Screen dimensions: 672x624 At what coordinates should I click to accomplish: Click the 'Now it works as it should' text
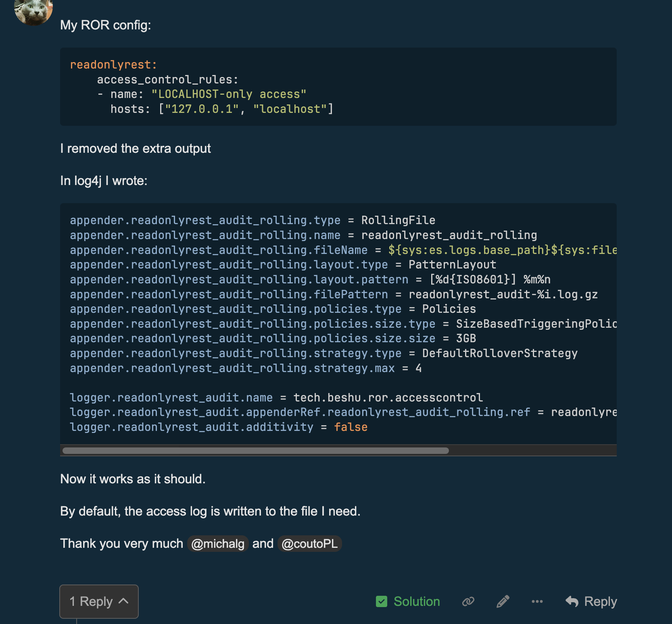pos(133,479)
